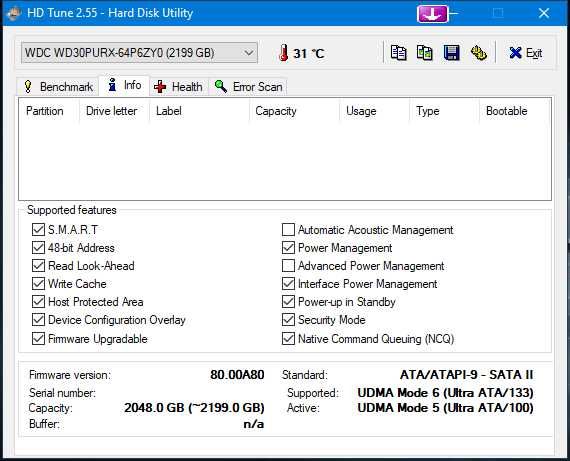Enable the Automatic Acoustic Management checkbox
The height and width of the screenshot is (461, 570).
tap(288, 230)
